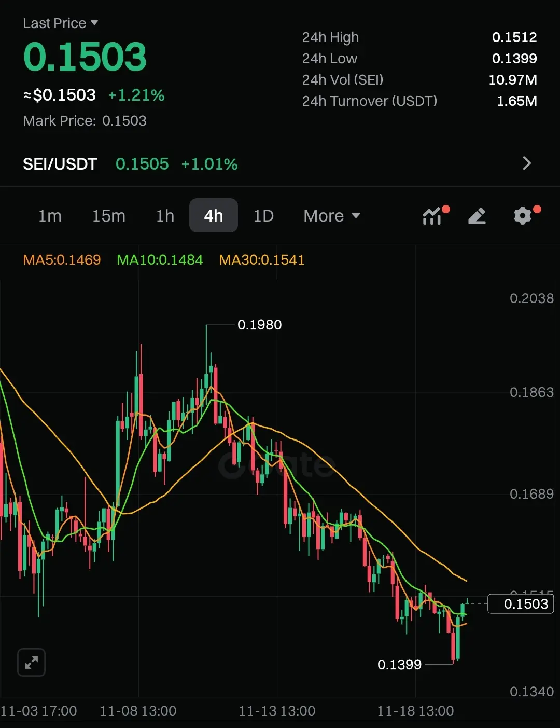Switch to the 1D timeframe
Screen dimensions: 560x728
click(263, 216)
